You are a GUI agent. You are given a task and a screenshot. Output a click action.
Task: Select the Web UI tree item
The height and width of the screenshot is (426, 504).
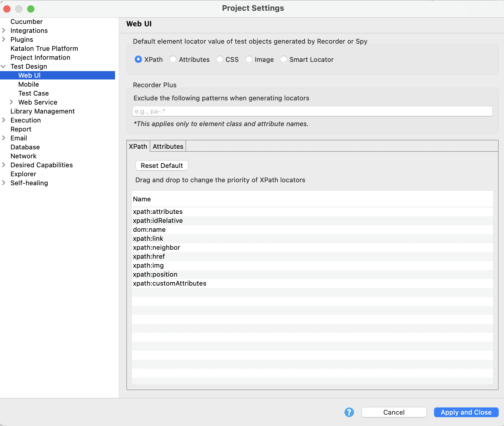pyautogui.click(x=57, y=75)
